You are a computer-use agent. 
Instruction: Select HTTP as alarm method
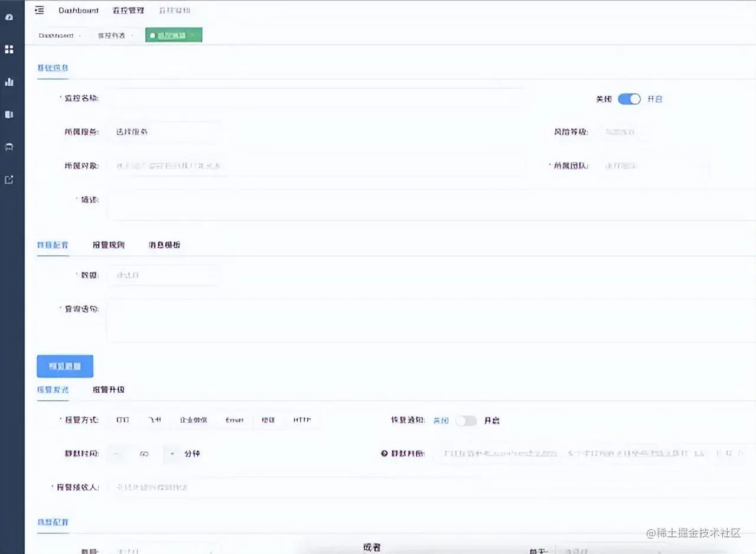click(x=302, y=420)
